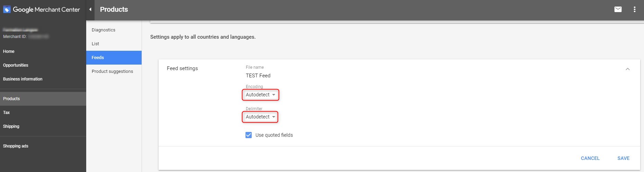This screenshot has height=172, width=644.
Task: Select the Feeds tab
Action: 98,58
